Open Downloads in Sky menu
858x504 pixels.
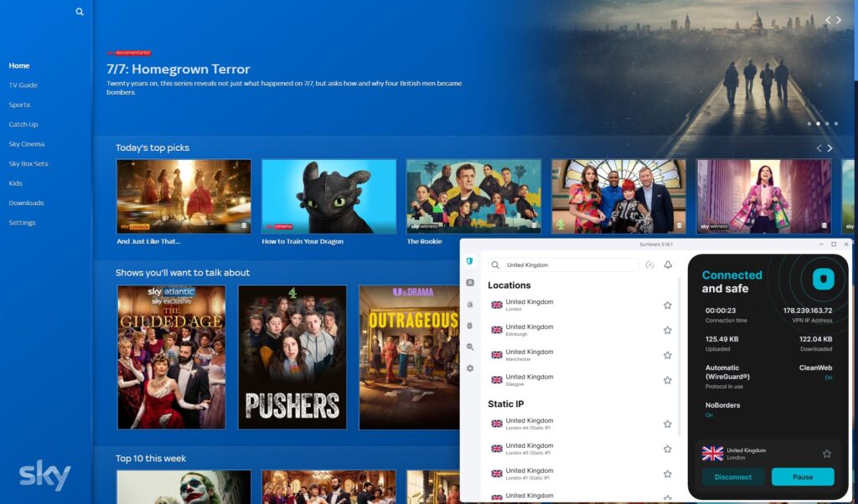pos(26,203)
